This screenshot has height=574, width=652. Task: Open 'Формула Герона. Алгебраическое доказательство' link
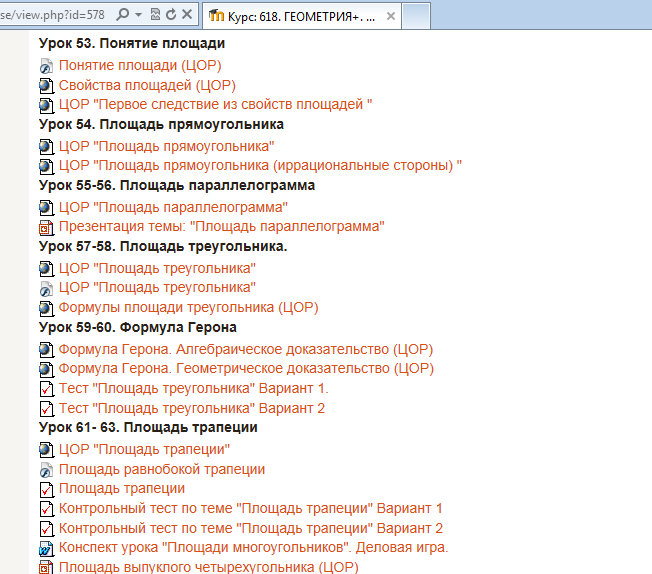tap(246, 349)
